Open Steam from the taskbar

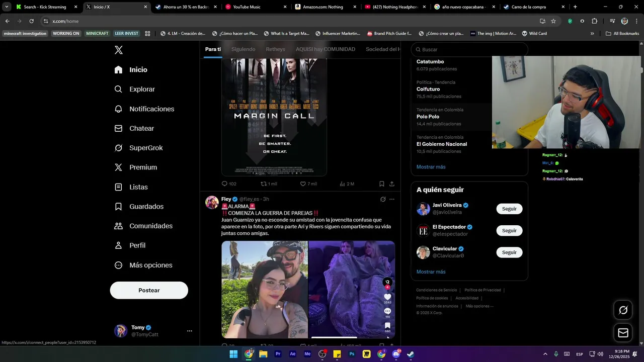coord(411,354)
